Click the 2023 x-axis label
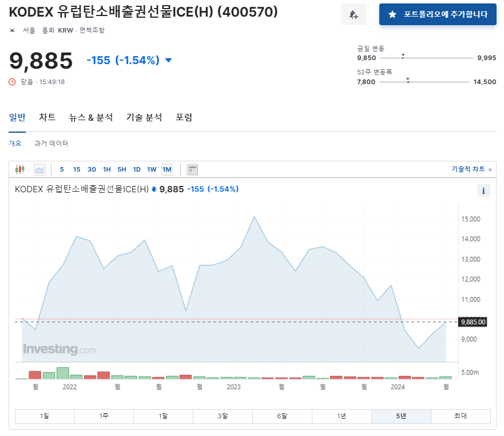 tap(233, 387)
